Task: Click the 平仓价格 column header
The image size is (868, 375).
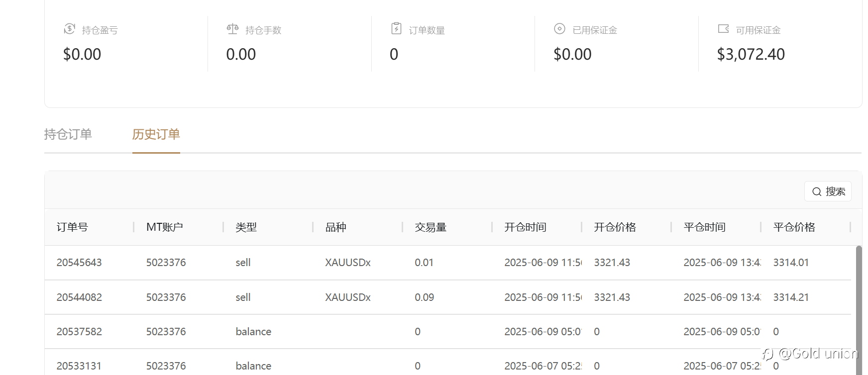Action: [x=794, y=227]
